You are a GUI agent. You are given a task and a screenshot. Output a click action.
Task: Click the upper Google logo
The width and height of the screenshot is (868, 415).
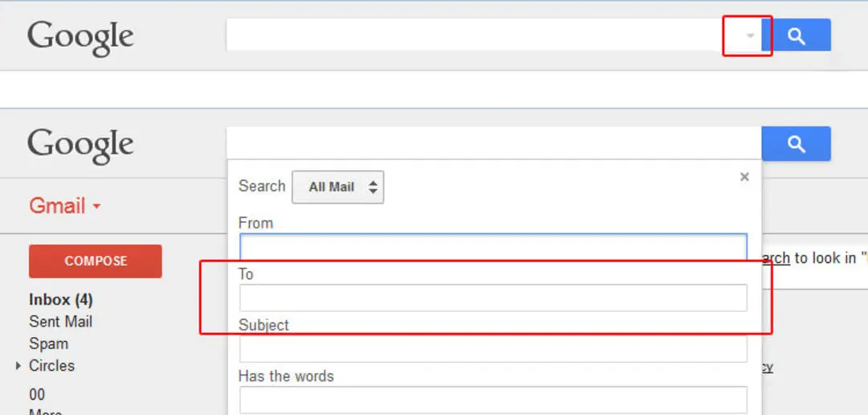tap(81, 38)
